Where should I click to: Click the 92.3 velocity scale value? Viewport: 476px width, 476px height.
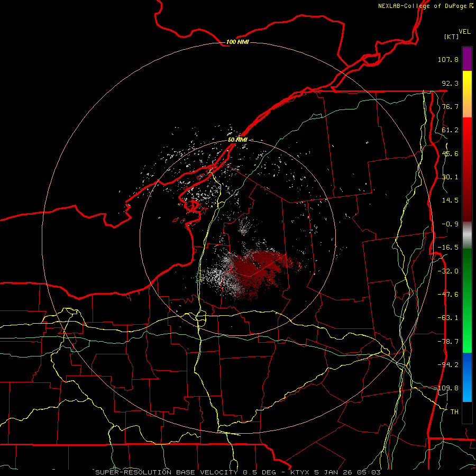point(450,83)
